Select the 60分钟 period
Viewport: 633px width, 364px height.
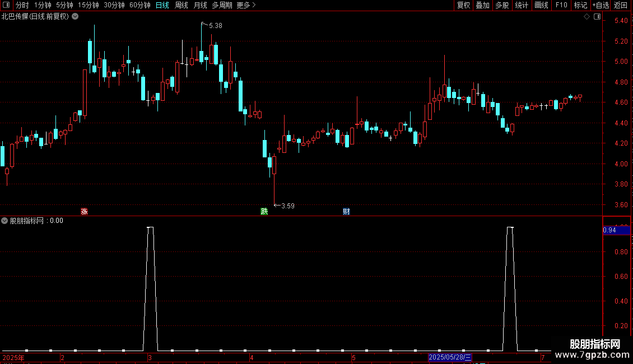[x=140, y=5]
